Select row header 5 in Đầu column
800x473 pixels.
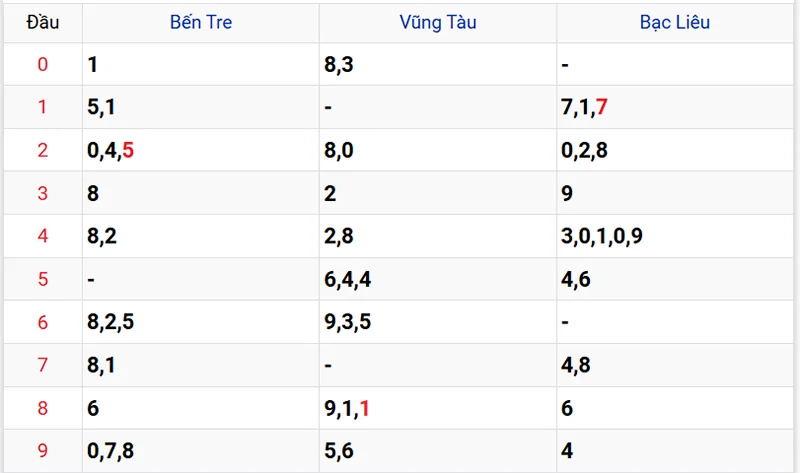(x=42, y=280)
